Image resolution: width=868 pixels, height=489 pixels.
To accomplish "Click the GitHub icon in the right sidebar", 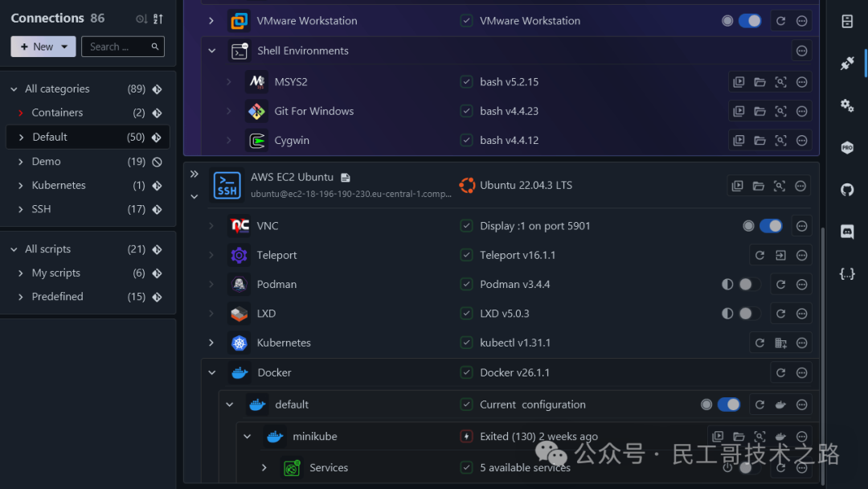I will (847, 190).
